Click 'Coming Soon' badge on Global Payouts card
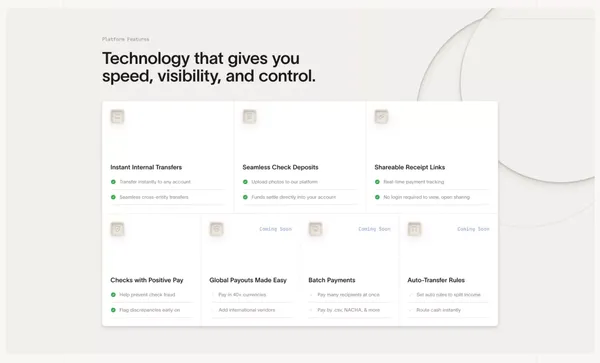 coord(276,229)
